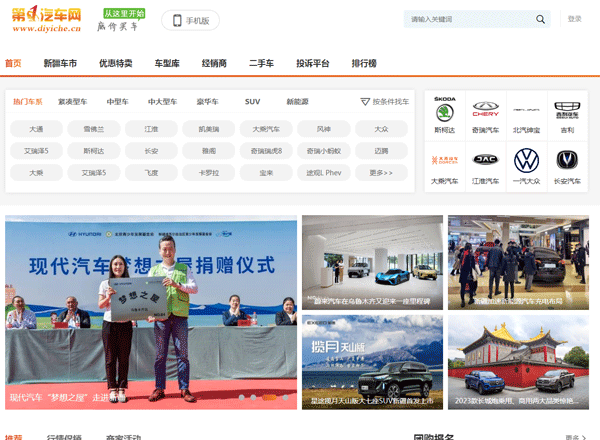Screen dimensions: 600x440
Task: Switch to the 中大型车 tab
Action: click(x=163, y=102)
